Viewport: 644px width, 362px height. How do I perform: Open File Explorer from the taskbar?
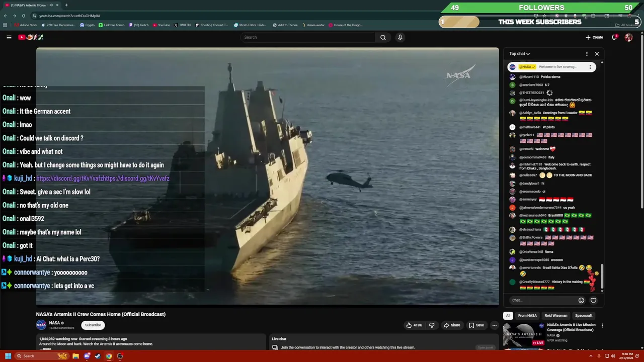pyautogui.click(x=75, y=356)
